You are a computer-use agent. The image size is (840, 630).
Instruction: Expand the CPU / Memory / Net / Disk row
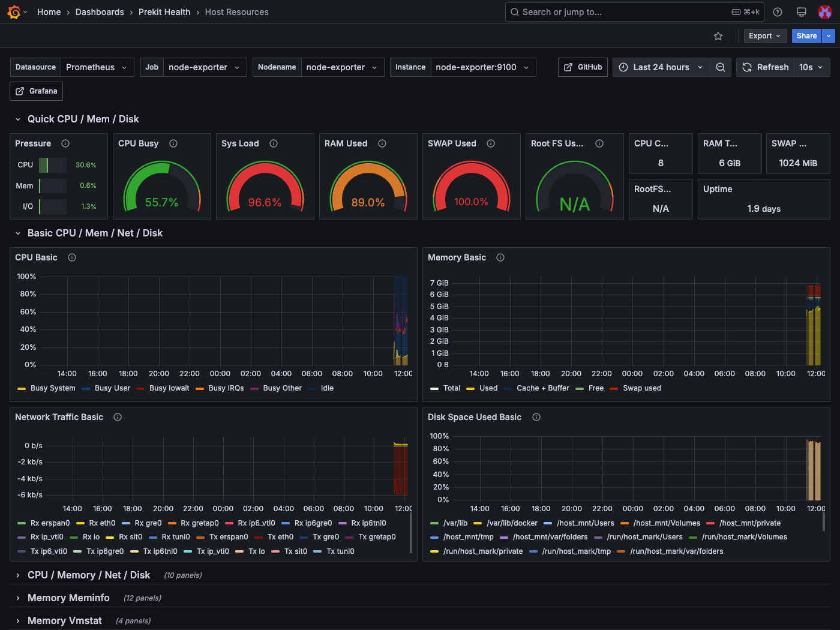[18, 575]
